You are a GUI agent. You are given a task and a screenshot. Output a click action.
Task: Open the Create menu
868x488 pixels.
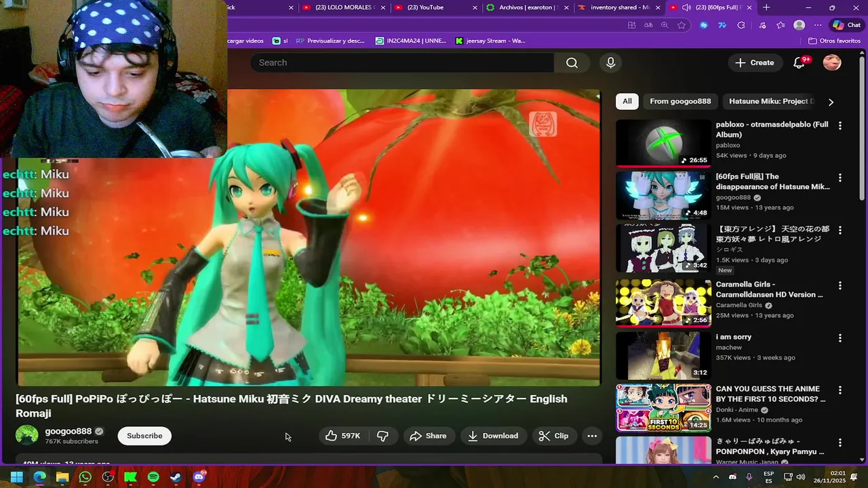click(754, 62)
